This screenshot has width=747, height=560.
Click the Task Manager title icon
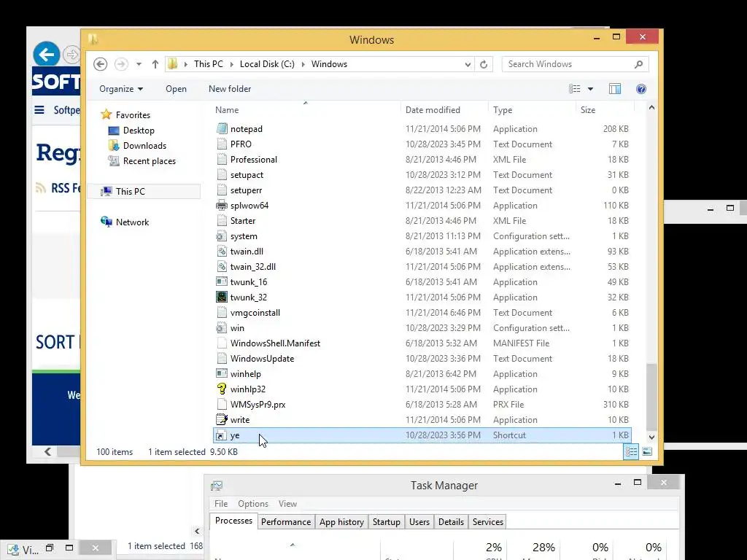click(217, 485)
